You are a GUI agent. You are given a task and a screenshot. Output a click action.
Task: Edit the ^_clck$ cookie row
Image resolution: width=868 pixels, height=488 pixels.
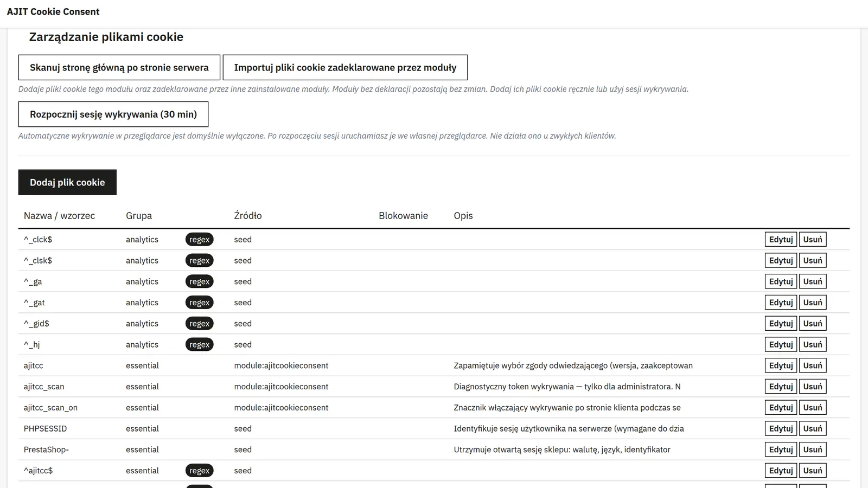(x=781, y=240)
